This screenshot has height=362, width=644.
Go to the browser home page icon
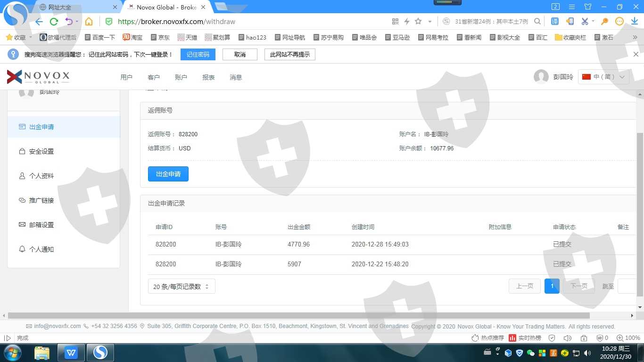pos(89,22)
